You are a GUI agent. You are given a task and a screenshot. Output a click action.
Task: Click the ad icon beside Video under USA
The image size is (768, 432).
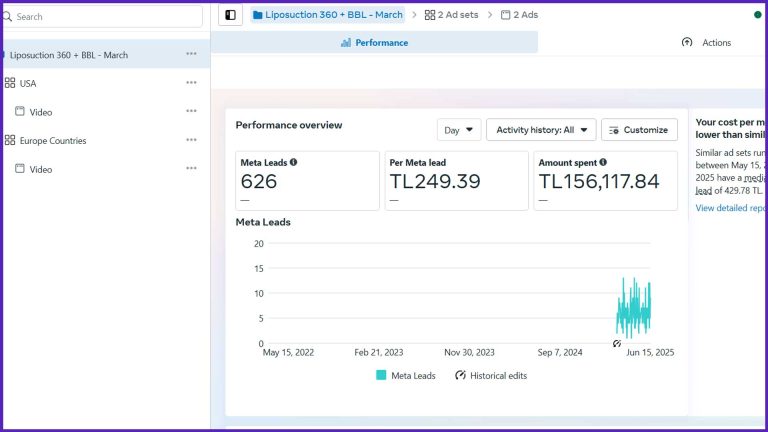[x=20, y=111]
